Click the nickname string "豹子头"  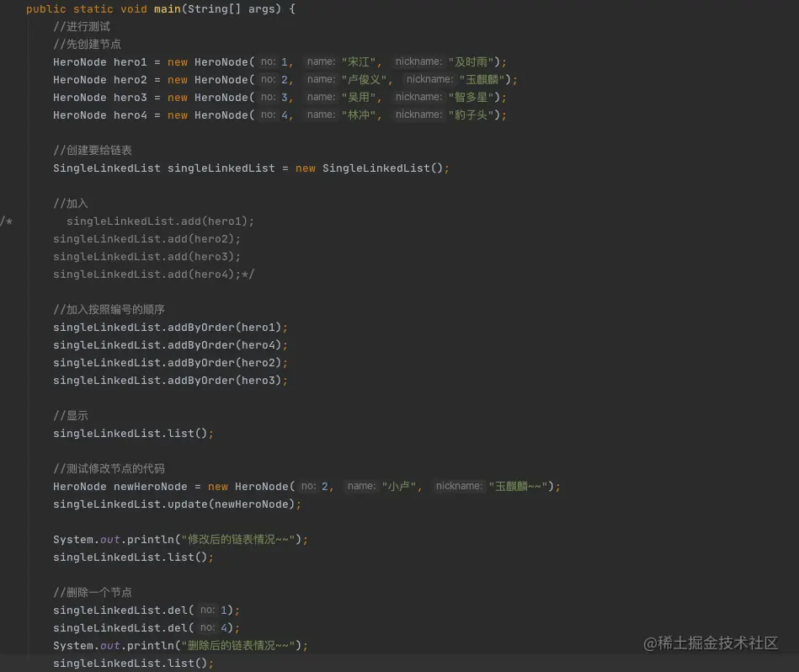471,115
